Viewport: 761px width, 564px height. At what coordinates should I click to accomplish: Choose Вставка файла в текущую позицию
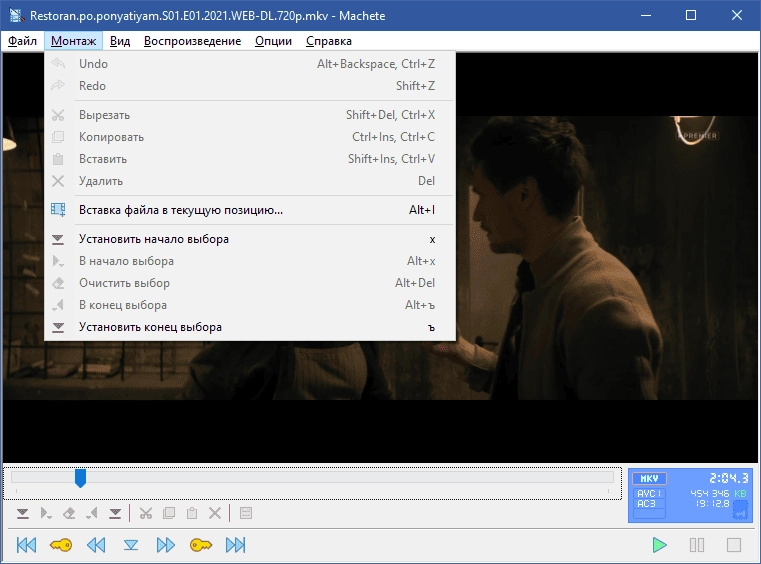[249, 210]
